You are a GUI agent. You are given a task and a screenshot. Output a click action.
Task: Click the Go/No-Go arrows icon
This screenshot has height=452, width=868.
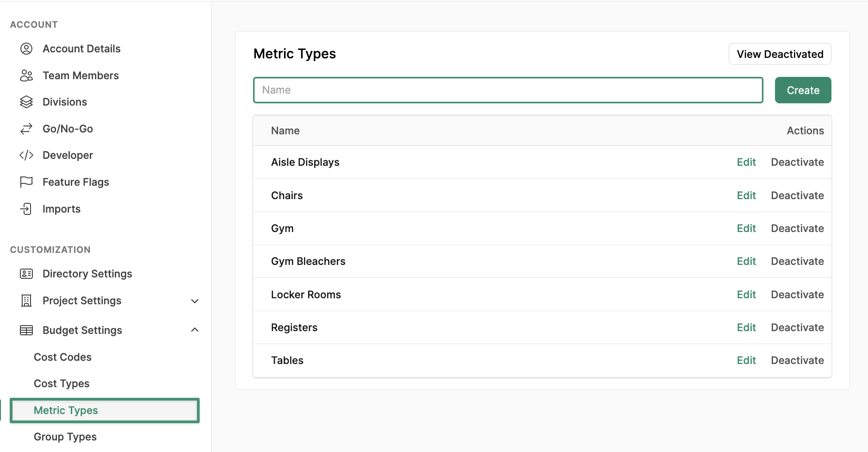coord(26,129)
